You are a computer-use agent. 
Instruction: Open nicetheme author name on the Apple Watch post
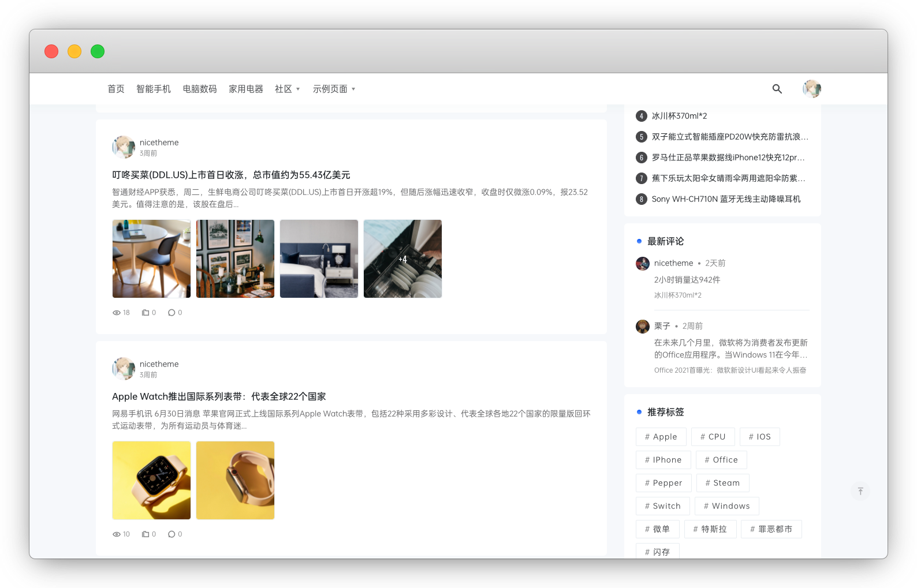click(159, 364)
